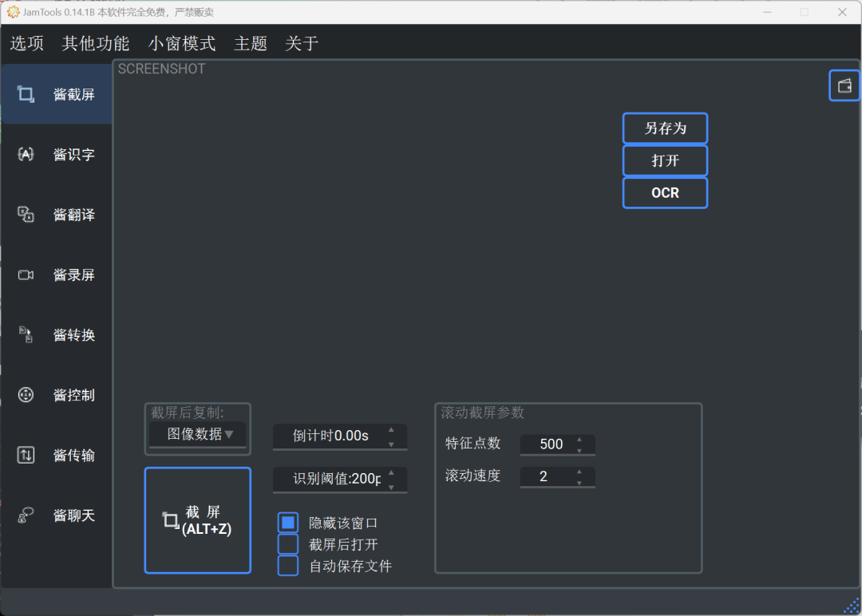Click the folder icon button at top right

(x=844, y=85)
